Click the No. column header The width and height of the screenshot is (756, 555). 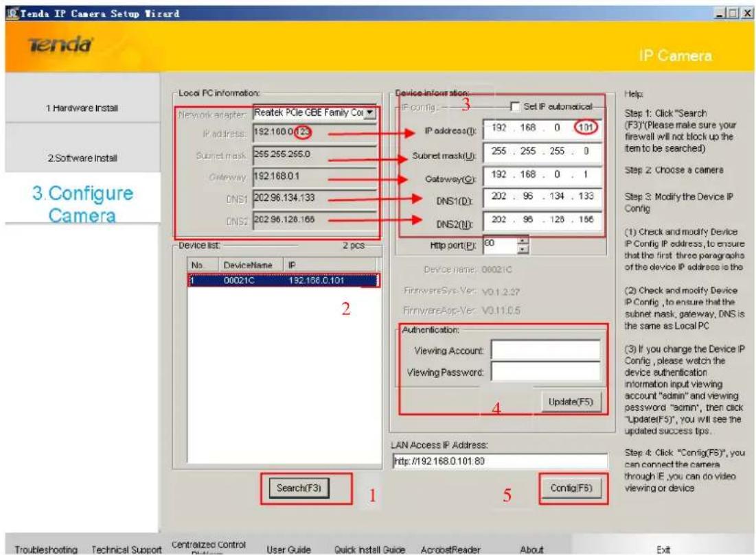pos(203,265)
